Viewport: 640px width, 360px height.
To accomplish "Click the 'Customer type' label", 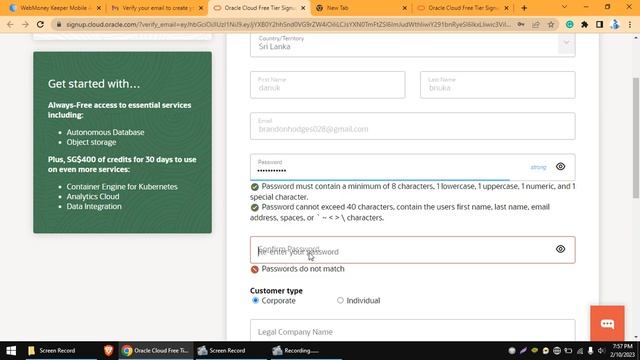I will (276, 291).
